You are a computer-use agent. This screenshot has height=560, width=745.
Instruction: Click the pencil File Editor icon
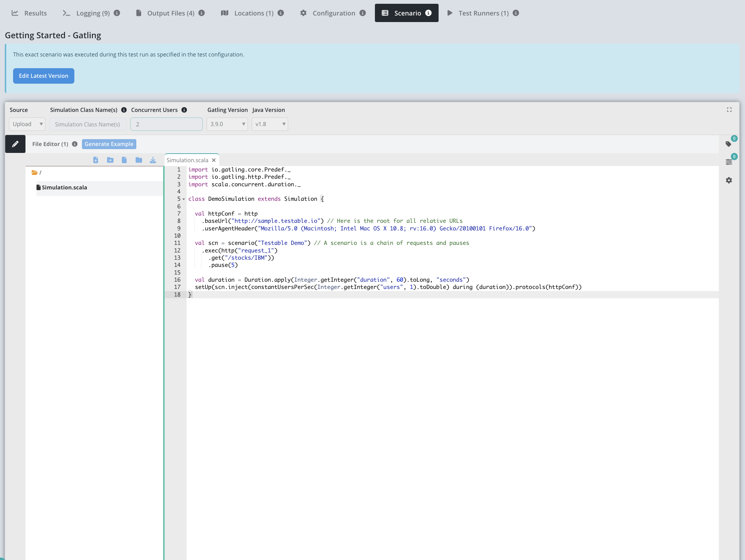pyautogui.click(x=15, y=144)
